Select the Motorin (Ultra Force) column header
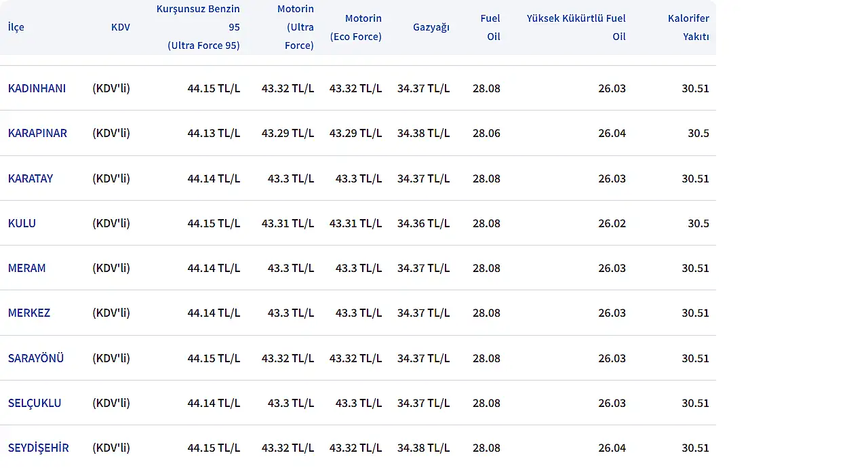Image resolution: width=868 pixels, height=468 pixels. (295, 27)
